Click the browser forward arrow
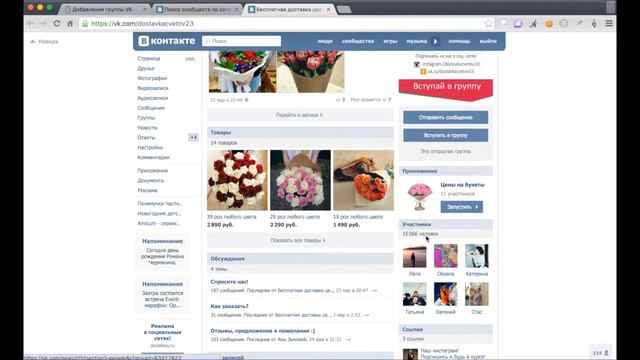 44,24
